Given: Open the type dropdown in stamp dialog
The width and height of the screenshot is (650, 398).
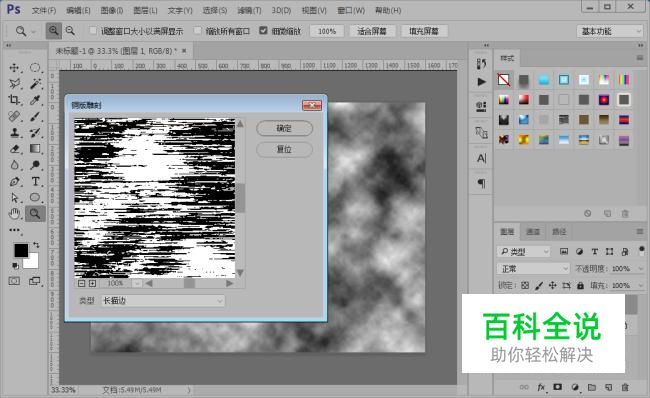Looking at the screenshot, I should coord(163,301).
